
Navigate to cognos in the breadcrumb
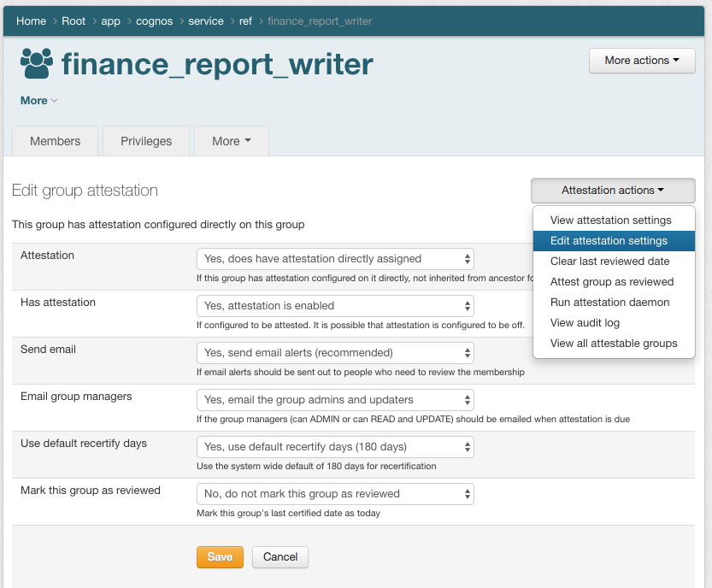pyautogui.click(x=155, y=21)
